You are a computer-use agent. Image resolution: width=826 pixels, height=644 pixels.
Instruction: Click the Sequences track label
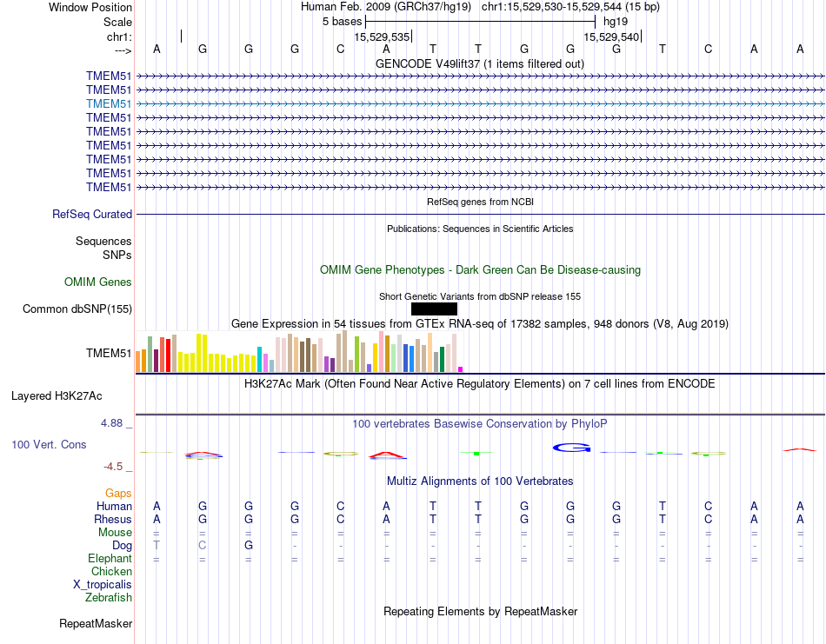[103, 241]
